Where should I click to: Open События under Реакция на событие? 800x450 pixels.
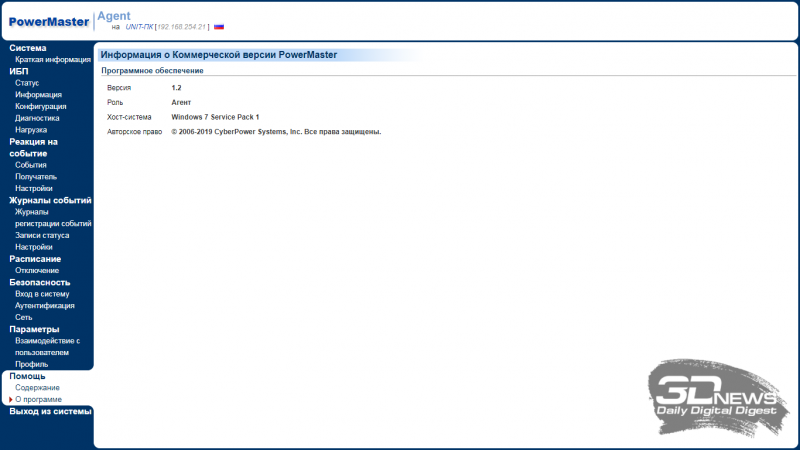point(31,165)
